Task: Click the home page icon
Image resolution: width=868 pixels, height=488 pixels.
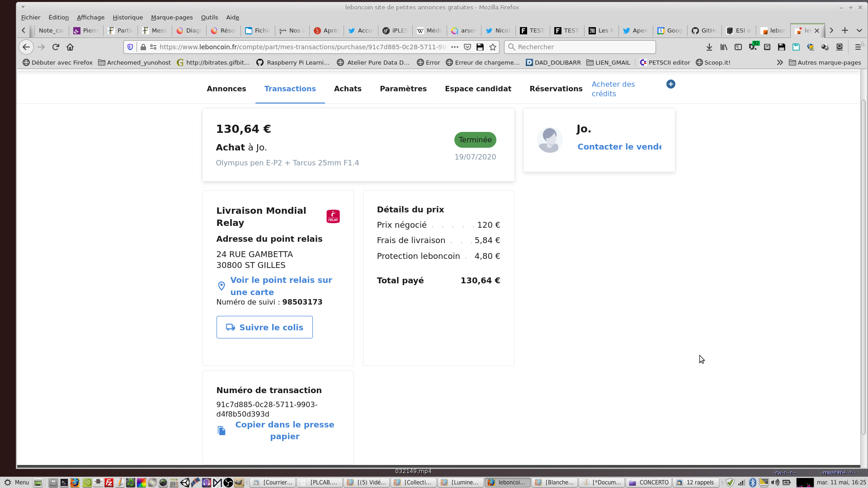Action: 70,47
